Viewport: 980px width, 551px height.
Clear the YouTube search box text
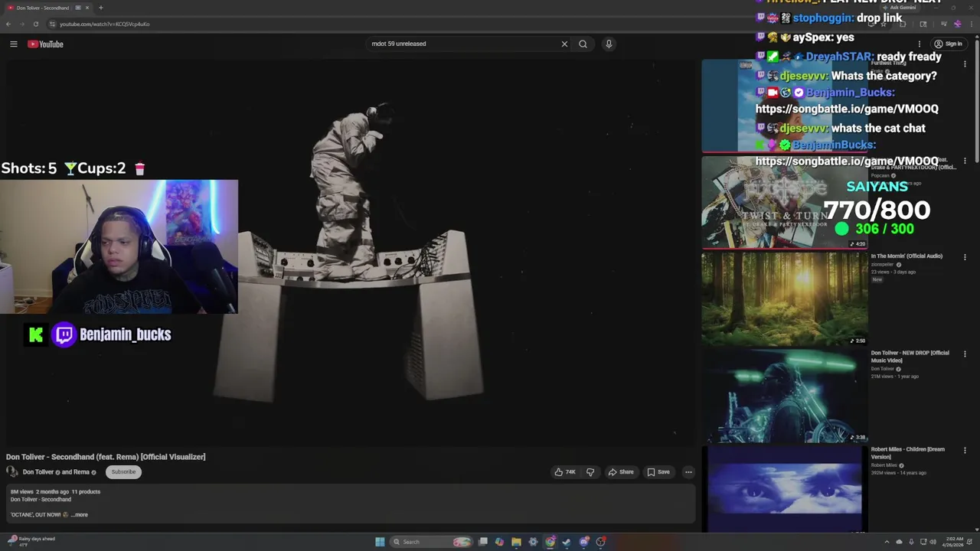click(x=564, y=44)
